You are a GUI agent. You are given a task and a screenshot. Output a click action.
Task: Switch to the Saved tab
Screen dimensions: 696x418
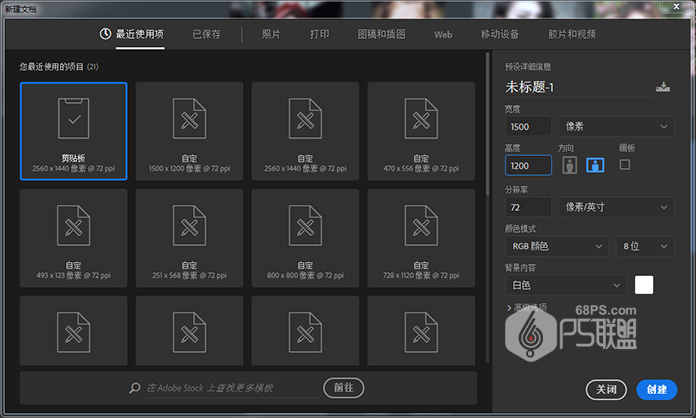(206, 34)
